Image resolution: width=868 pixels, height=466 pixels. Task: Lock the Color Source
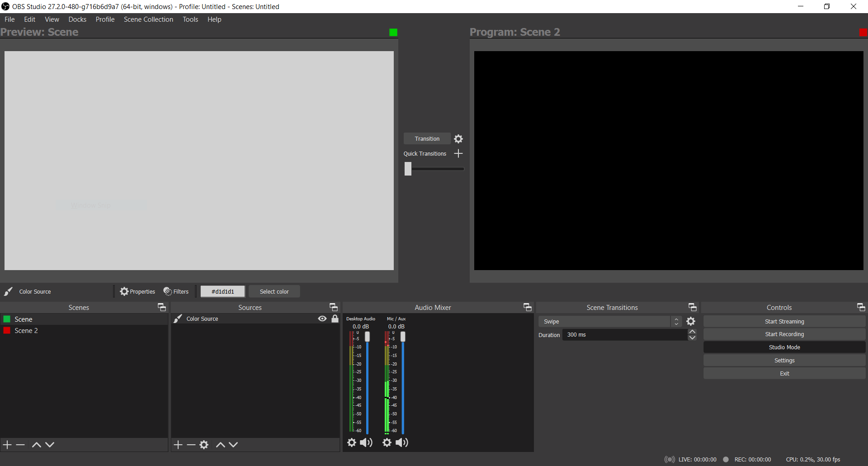[x=335, y=319]
